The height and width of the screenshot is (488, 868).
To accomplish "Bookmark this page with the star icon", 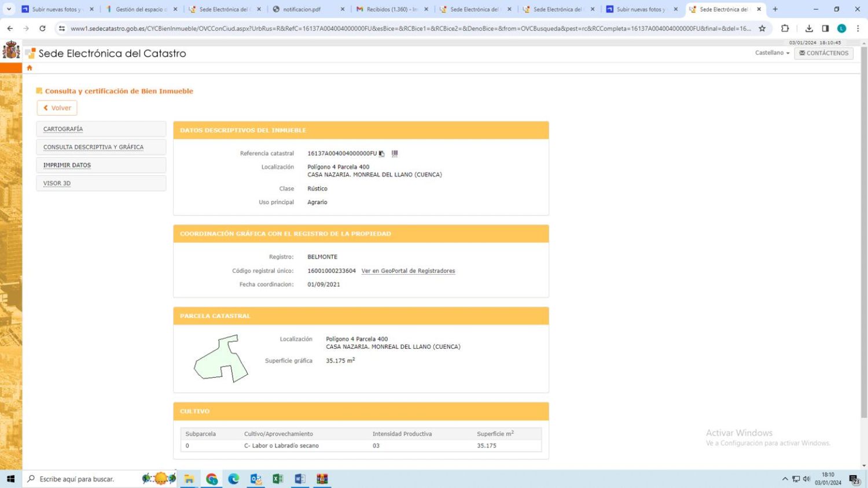I will tap(762, 28).
